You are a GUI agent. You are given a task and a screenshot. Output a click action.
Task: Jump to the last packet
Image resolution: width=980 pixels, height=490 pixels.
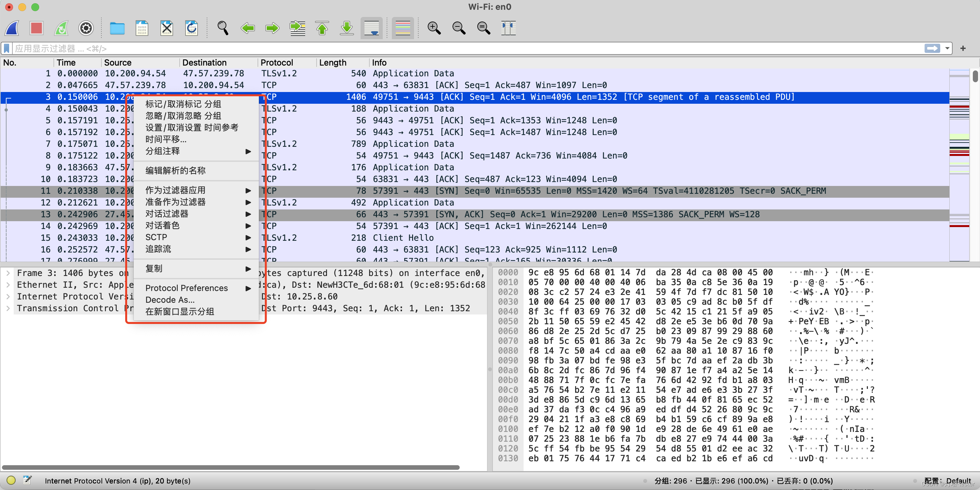click(x=347, y=28)
